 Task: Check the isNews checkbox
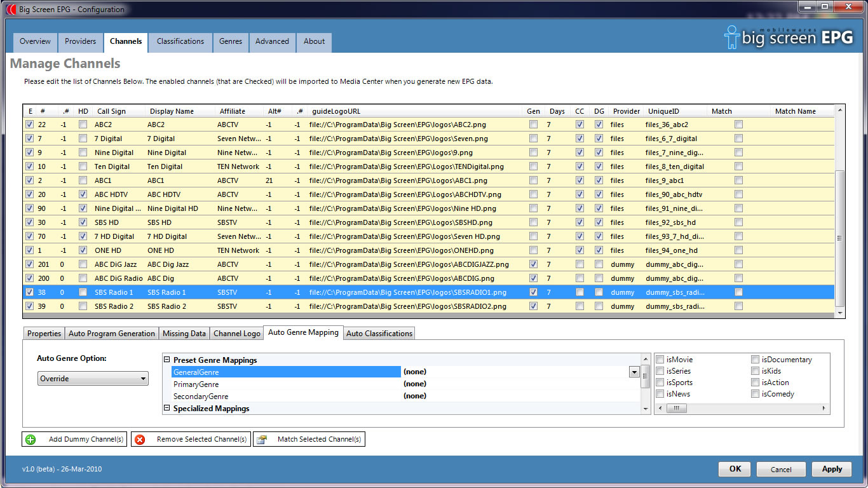(x=660, y=394)
